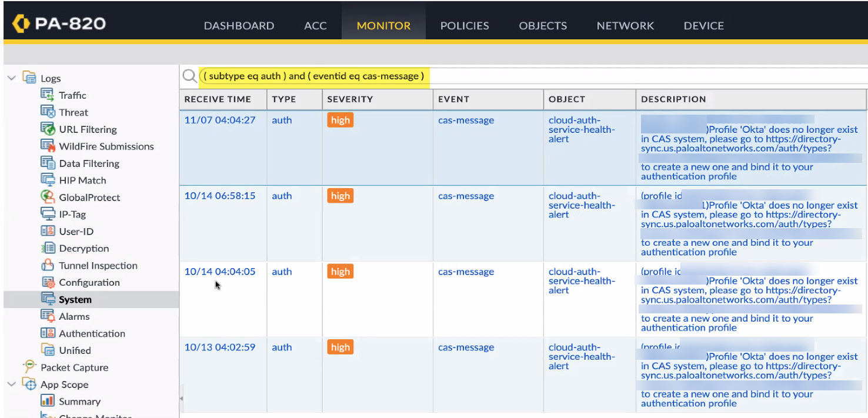Screen dimensions: 868x418
Task: Click the Decryption log icon
Action: [x=48, y=249]
